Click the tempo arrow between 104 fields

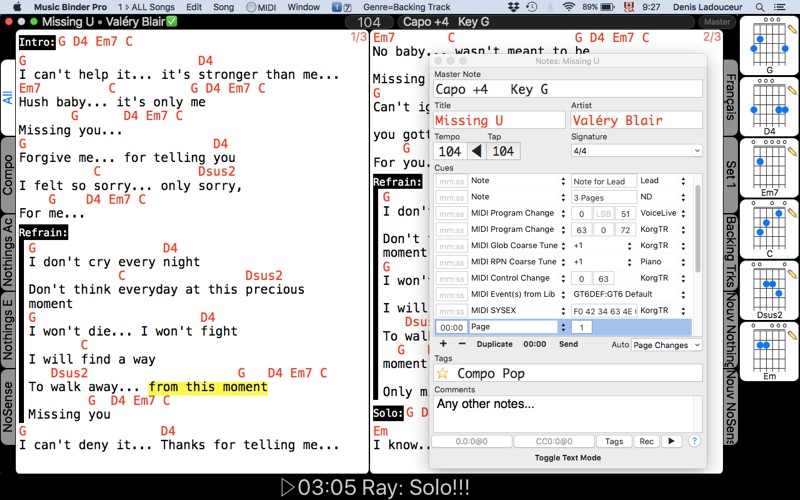477,151
